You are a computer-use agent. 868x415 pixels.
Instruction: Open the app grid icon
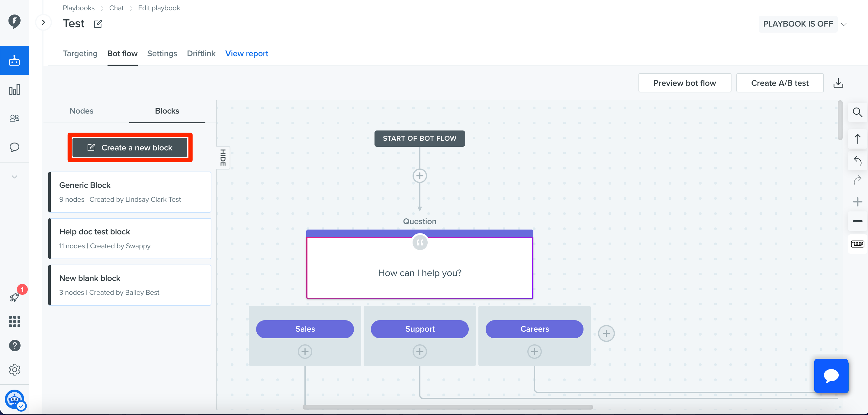pos(14,321)
